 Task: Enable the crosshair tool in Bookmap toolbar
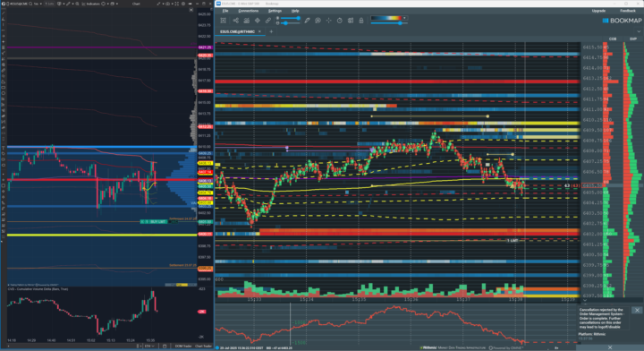pyautogui.click(x=328, y=21)
